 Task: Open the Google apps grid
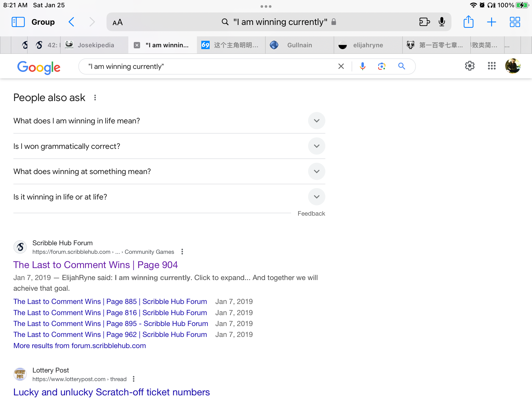(x=491, y=66)
